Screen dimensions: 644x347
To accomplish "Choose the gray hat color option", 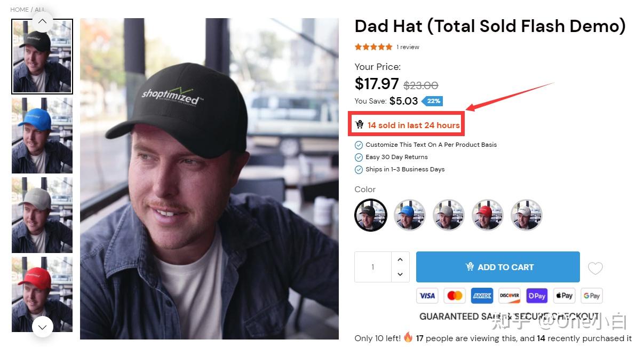I will (448, 215).
